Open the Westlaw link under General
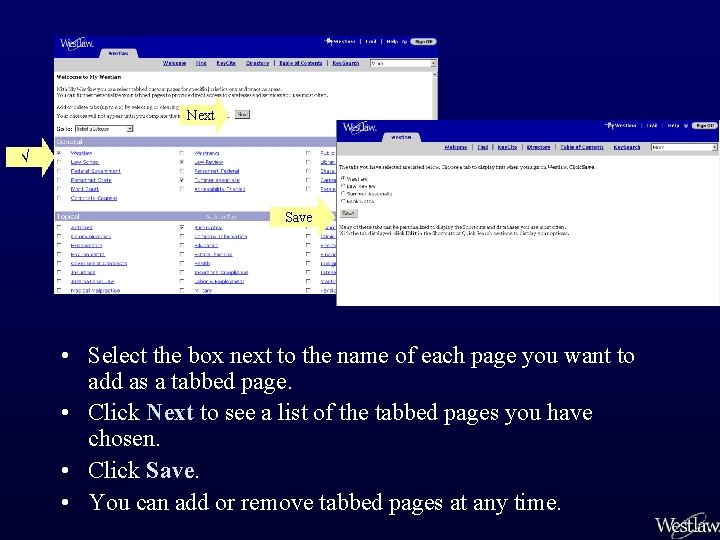Screen dimensions: 720x540 click(x=81, y=153)
